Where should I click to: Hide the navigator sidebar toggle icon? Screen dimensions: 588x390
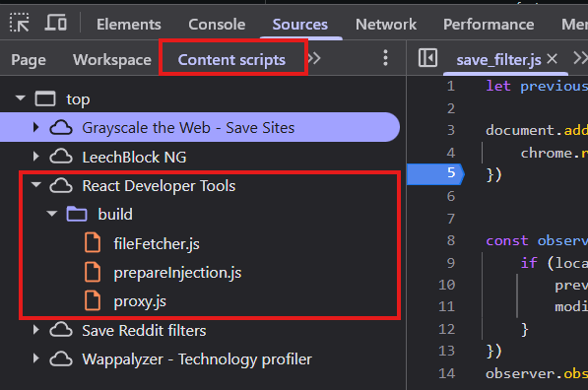[427, 58]
